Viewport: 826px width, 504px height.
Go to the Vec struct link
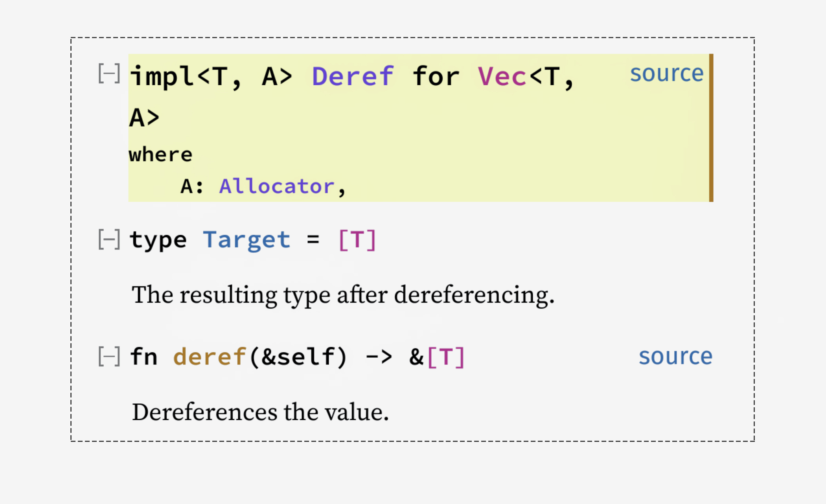502,76
